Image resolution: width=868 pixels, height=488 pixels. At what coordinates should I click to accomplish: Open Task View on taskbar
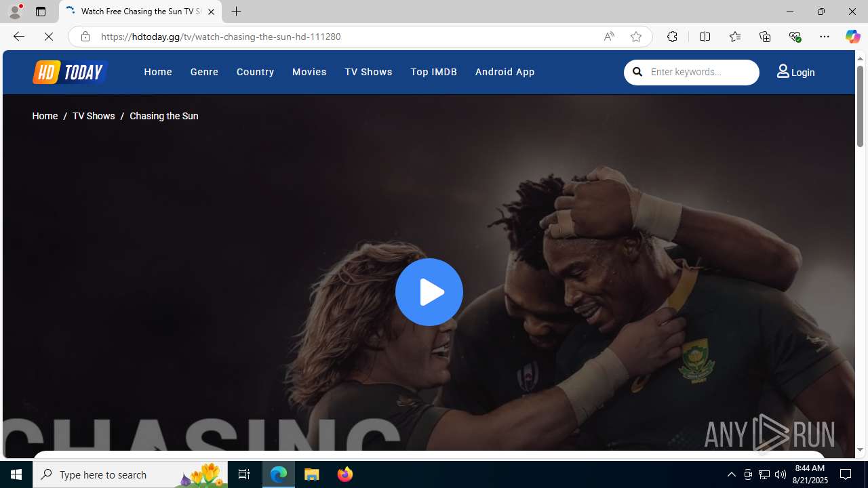coord(244,474)
